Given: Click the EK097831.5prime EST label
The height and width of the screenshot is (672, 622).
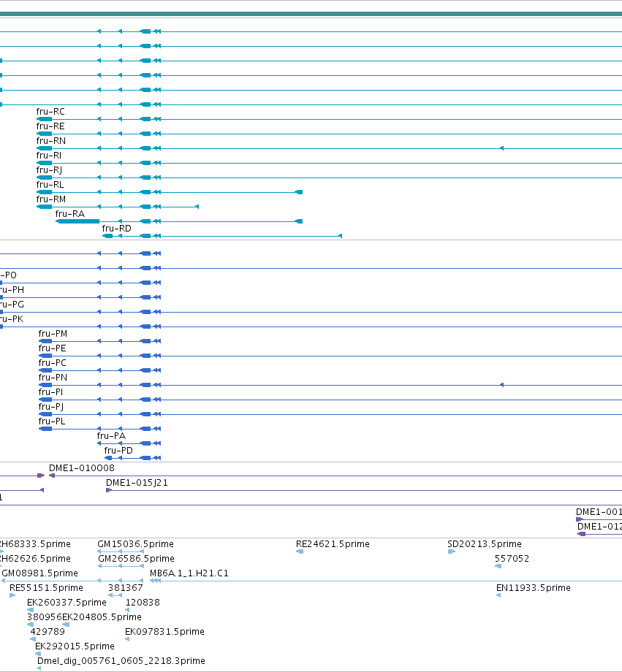Looking at the screenshot, I should (x=164, y=631).
